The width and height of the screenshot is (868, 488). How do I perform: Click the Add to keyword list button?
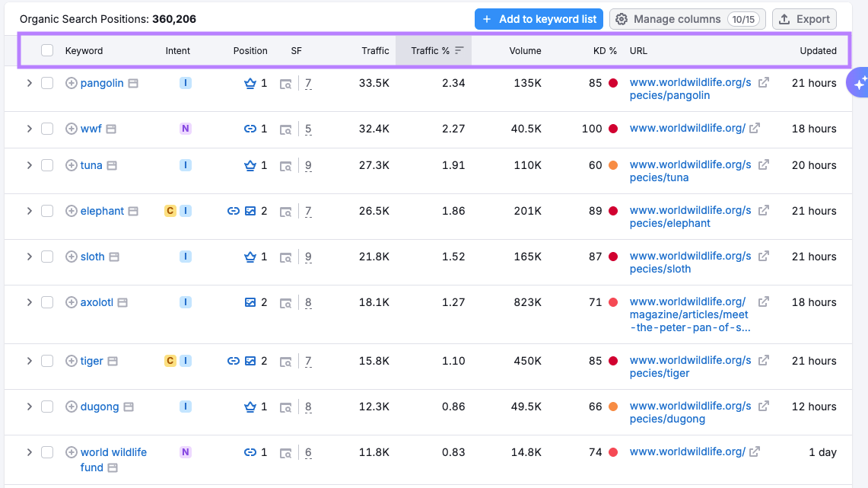click(x=539, y=19)
